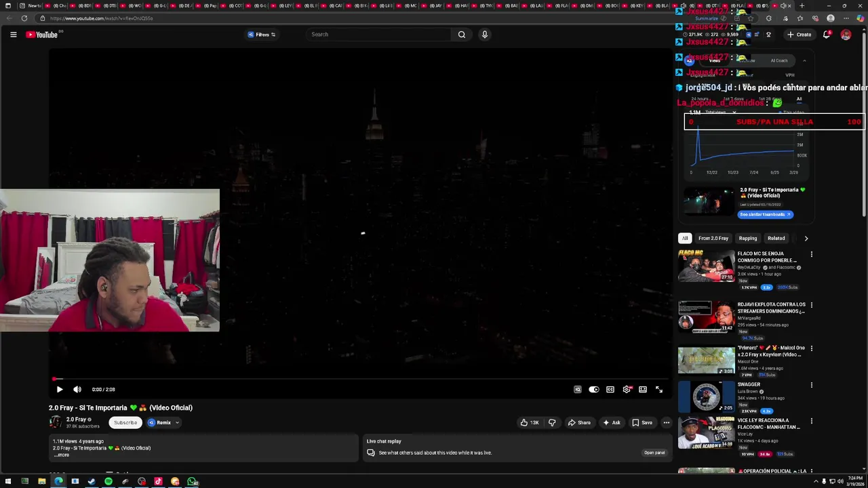Select From 2.0 Fray chip
Viewport: 868px width, 488px height.
[x=713, y=239]
